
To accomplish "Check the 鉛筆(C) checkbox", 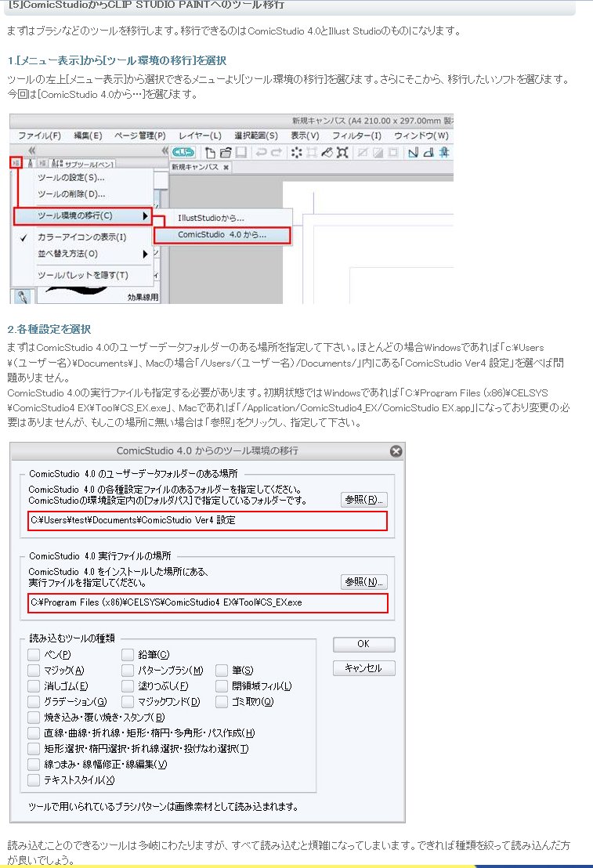I will pos(128,655).
